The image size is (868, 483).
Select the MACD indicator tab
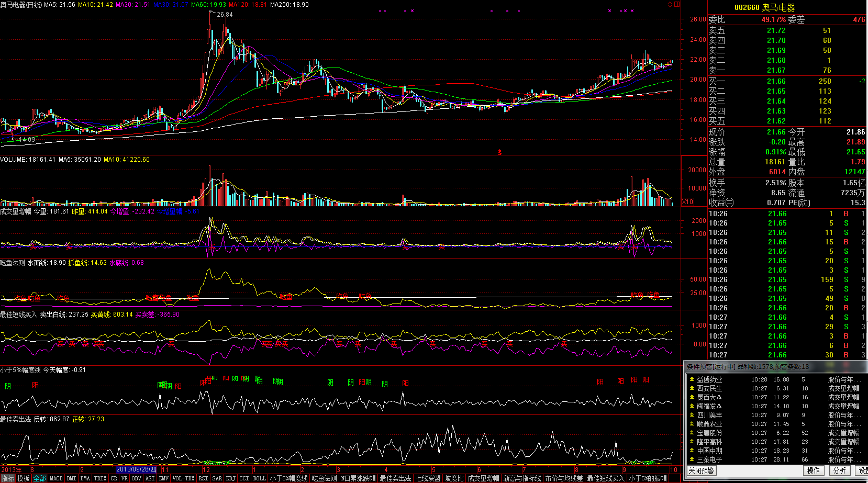tap(56, 478)
